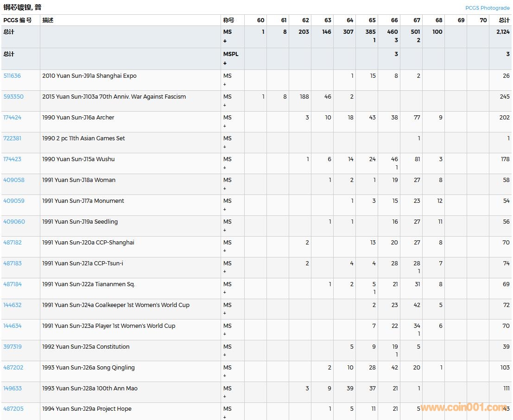Viewport: 513px width, 420px height.
Task: Open PCGS number 487205 Project Hope link
Action: click(13, 409)
